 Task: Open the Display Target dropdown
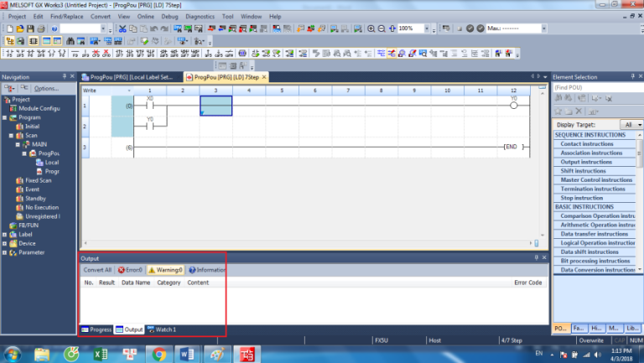tap(629, 124)
